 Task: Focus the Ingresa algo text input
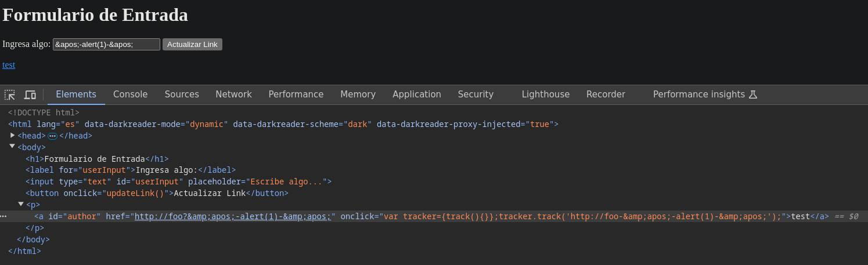click(x=106, y=45)
